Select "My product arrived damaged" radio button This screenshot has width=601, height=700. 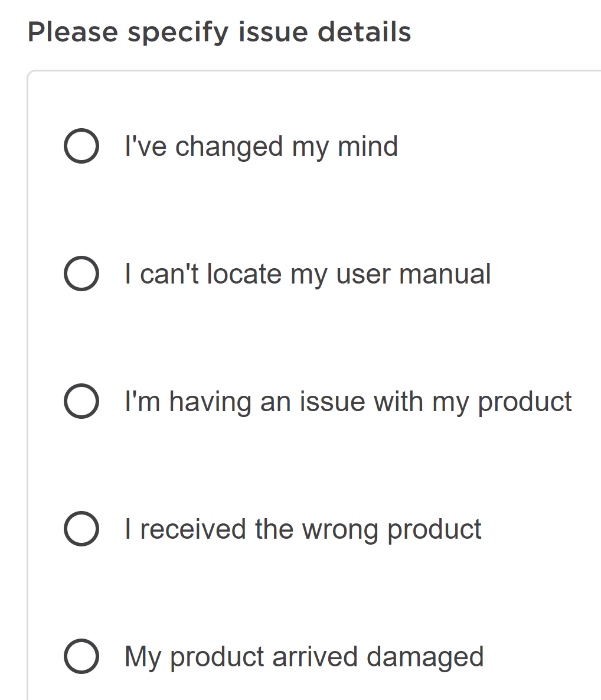81,656
